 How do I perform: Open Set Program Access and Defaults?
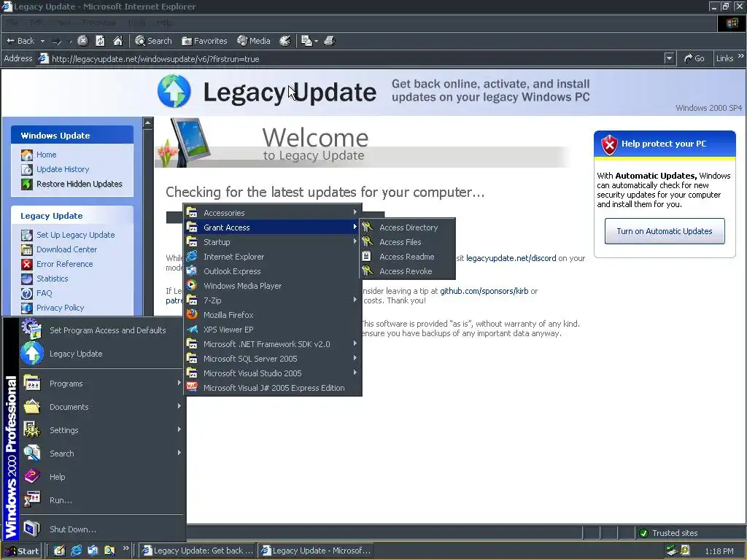pyautogui.click(x=101, y=330)
